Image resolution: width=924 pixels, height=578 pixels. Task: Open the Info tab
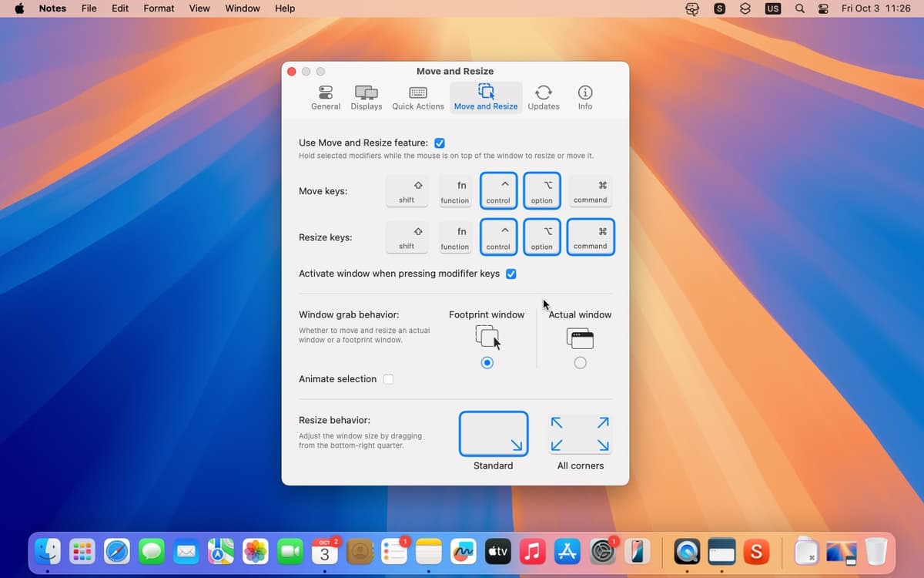[x=585, y=97]
